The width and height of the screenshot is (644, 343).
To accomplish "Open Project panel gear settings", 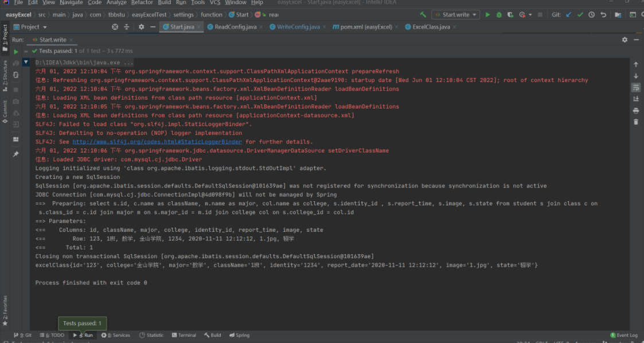I will tap(141, 27).
